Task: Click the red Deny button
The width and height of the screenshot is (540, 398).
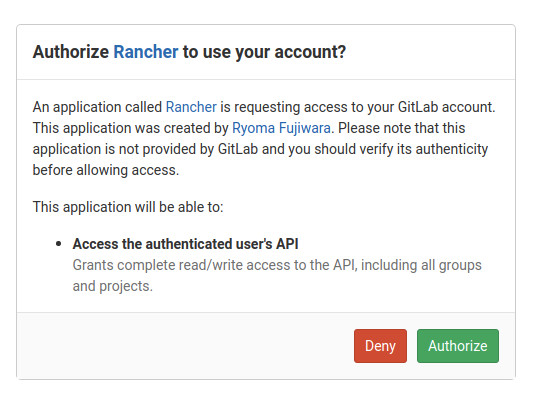Action: 380,346
